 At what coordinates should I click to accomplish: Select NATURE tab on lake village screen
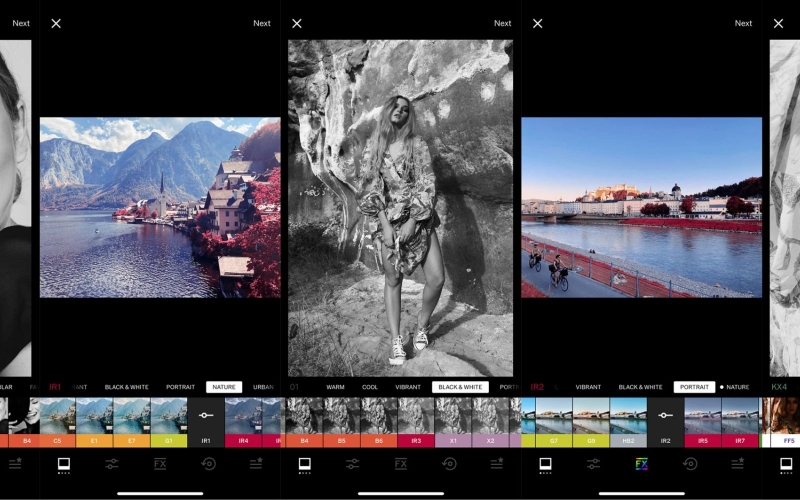tap(224, 387)
